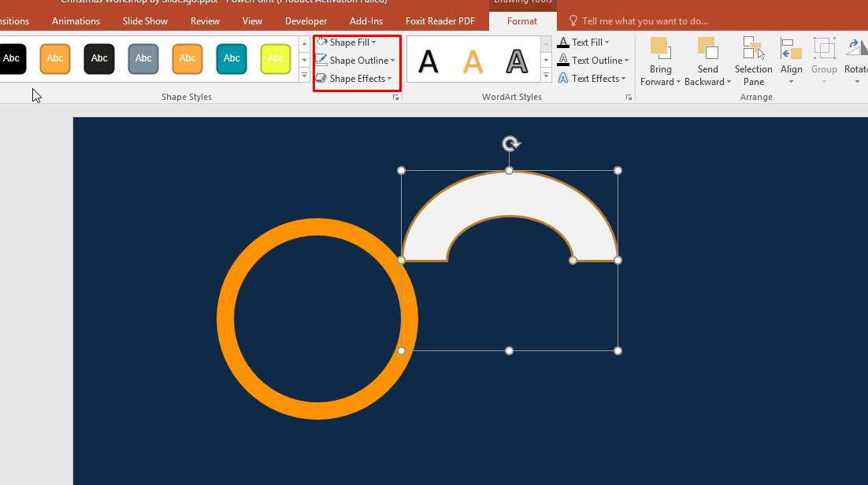This screenshot has height=485, width=868.
Task: Open the Selection Pane
Action: pos(754,61)
